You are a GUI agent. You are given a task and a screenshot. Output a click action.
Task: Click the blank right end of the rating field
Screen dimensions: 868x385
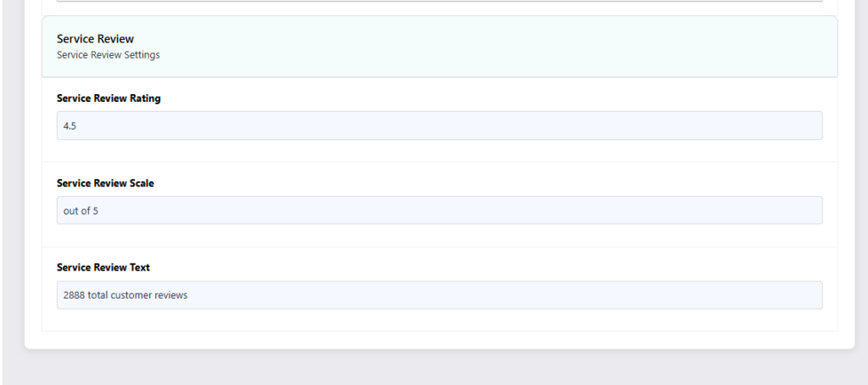coord(775,126)
